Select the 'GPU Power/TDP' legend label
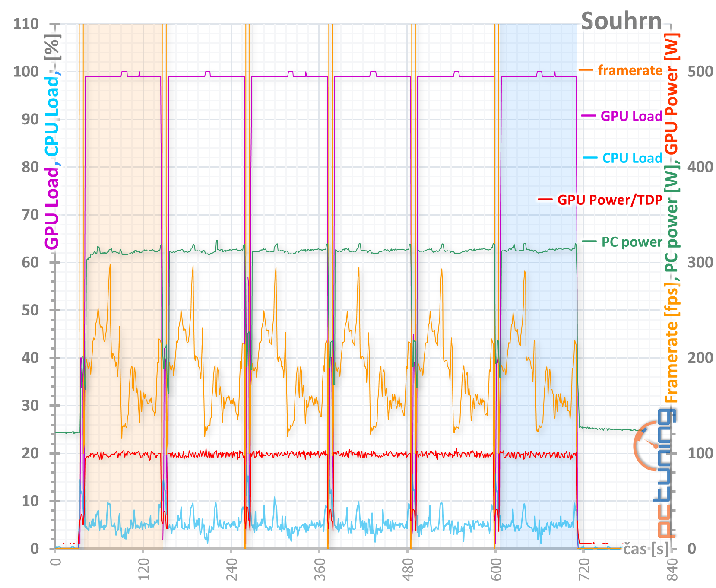 click(x=610, y=200)
